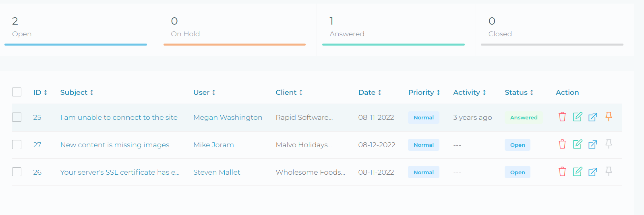The height and width of the screenshot is (215, 644).
Task: Tick the select-all checkbox in the table header
Action: coord(17,92)
